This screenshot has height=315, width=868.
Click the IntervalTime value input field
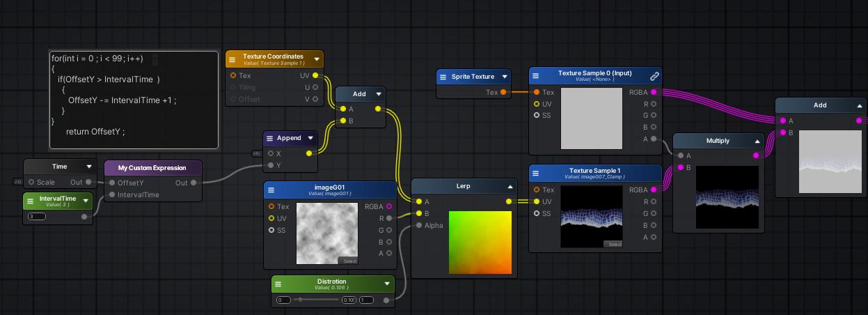(36, 217)
